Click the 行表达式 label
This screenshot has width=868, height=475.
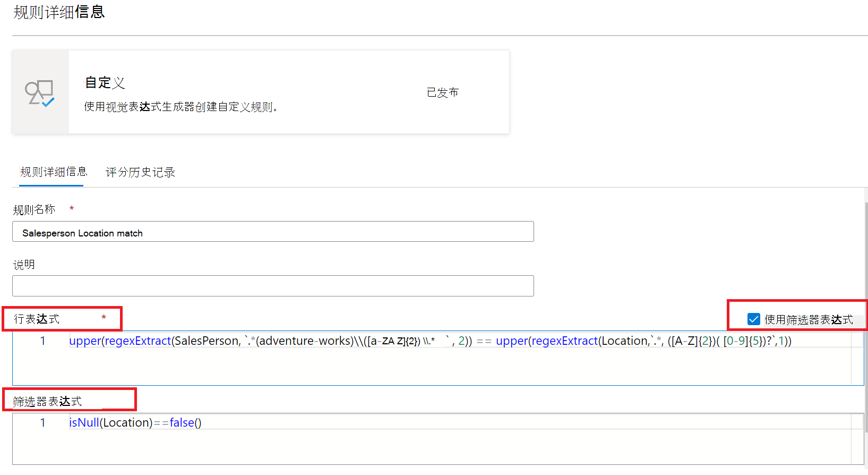[37, 319]
